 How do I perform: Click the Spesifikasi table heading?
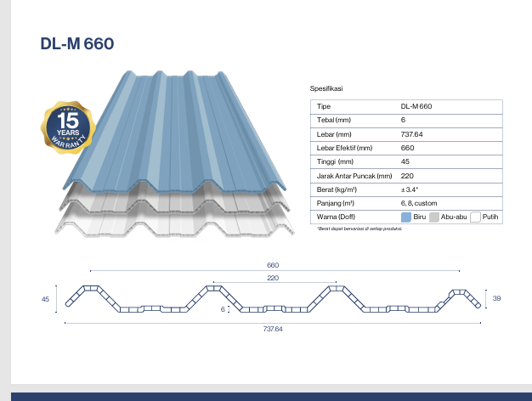pos(326,88)
